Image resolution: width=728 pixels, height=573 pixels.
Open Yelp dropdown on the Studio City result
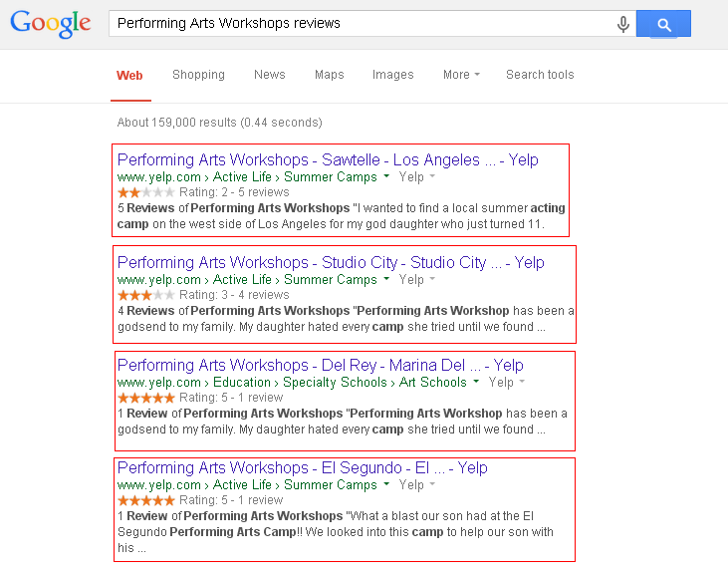418,280
